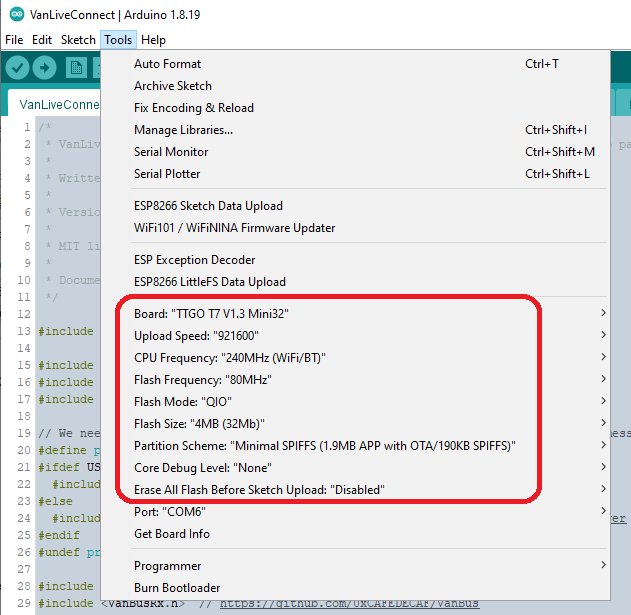Click the Upload arrow toolbar icon
The image size is (631, 615).
coord(44,68)
